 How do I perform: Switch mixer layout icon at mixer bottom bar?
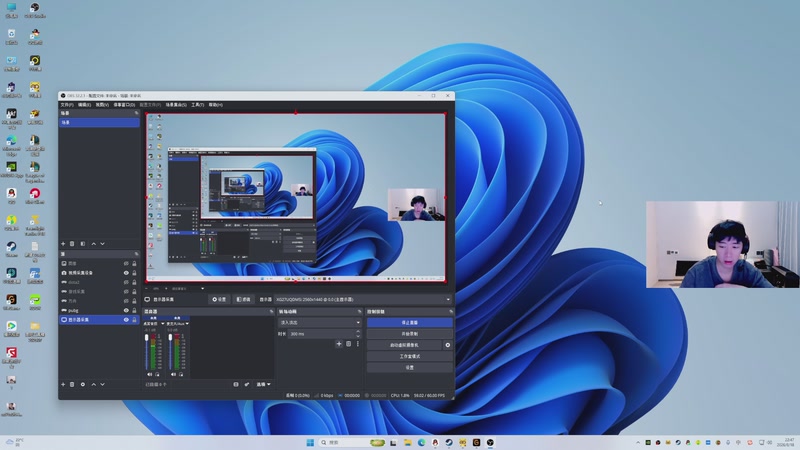tap(236, 384)
